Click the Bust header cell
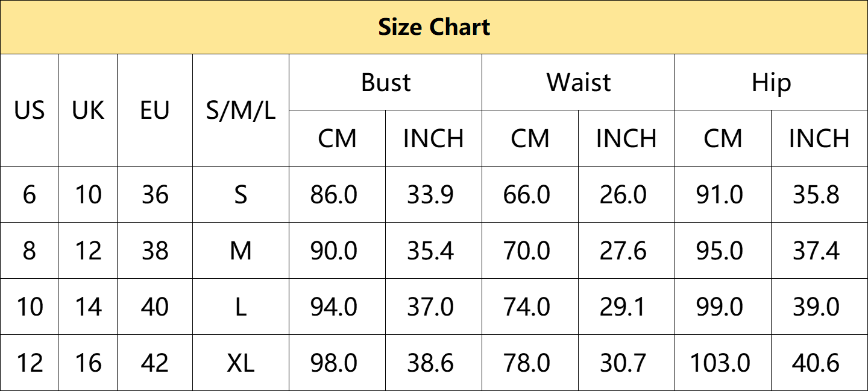 tap(386, 83)
